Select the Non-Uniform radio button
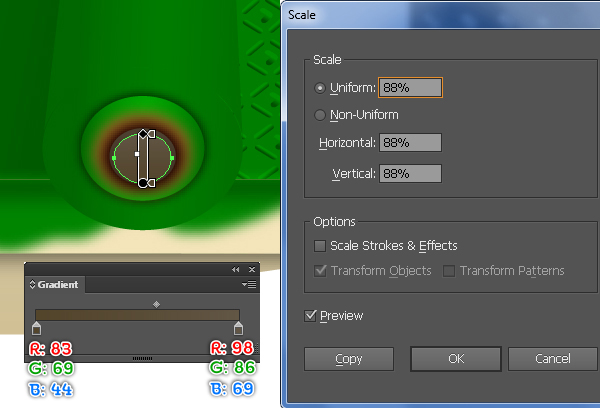 click(x=320, y=115)
